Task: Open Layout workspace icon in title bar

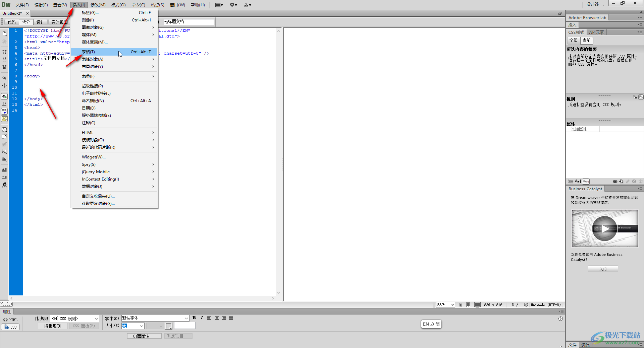Action: (x=219, y=5)
